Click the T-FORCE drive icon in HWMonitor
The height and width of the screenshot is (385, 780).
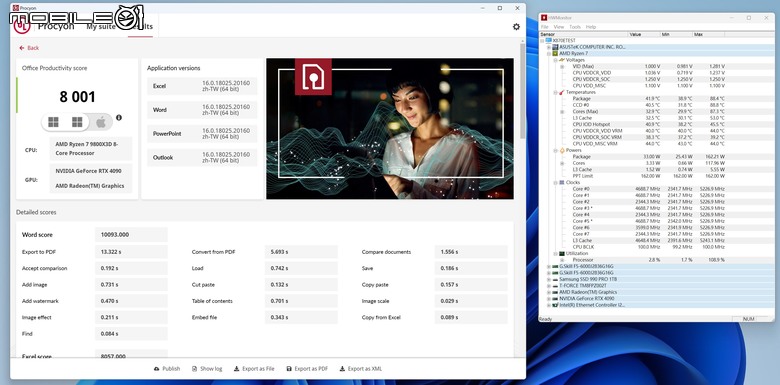pyautogui.click(x=555, y=286)
